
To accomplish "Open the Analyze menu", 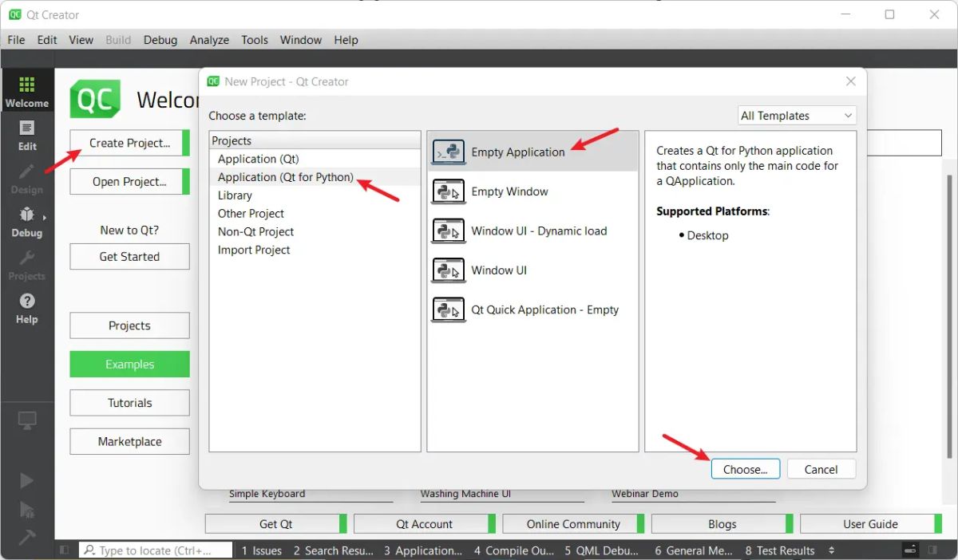I will 209,40.
